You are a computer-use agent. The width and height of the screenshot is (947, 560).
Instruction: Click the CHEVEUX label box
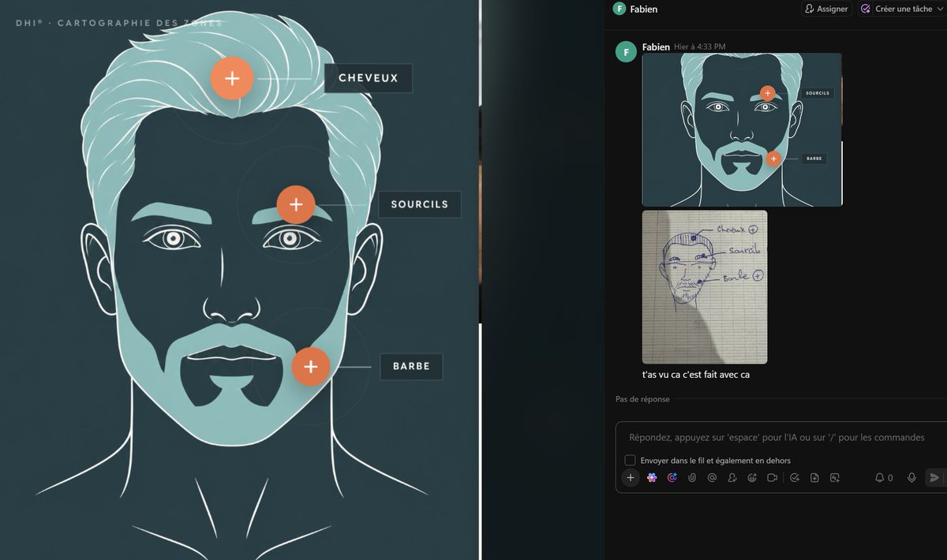click(x=369, y=78)
